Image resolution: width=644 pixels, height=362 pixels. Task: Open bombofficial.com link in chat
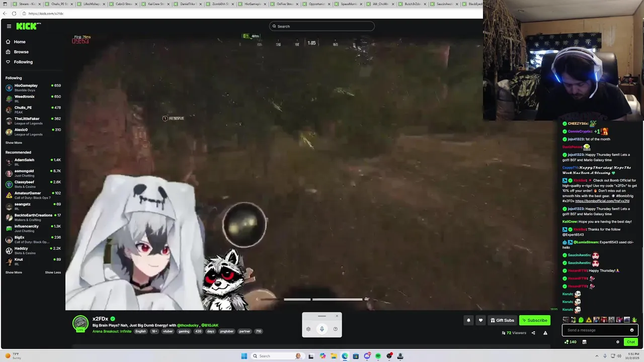pyautogui.click(x=602, y=201)
